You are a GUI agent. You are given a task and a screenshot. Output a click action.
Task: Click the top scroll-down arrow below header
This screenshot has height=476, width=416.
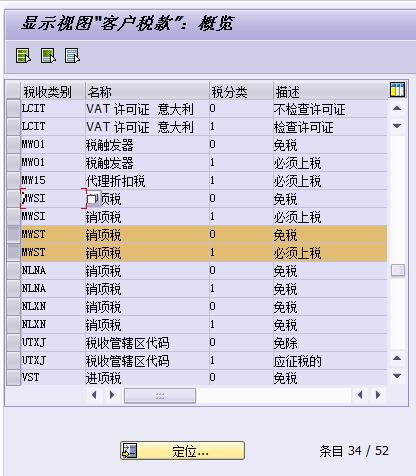click(397, 126)
